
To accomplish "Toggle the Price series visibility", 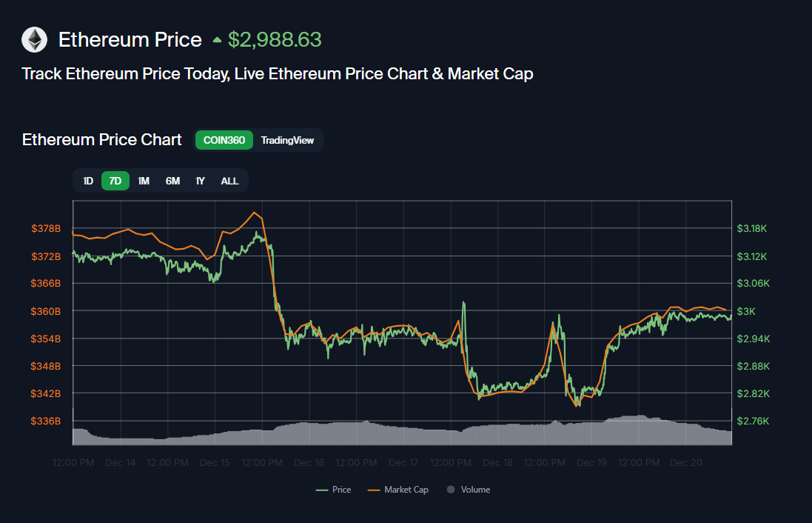I will [x=333, y=489].
